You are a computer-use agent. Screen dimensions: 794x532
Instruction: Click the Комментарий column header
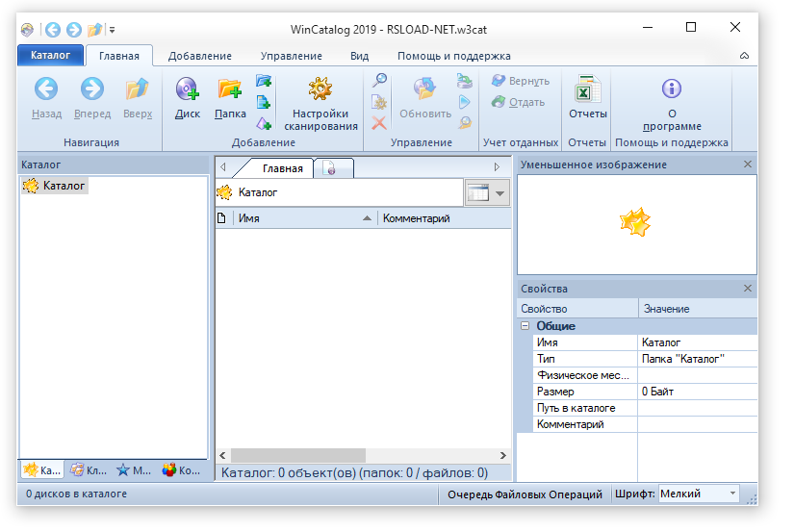444,218
